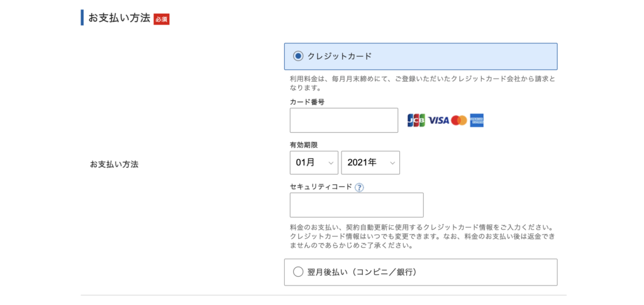This screenshot has width=644, height=305.
Task: Open the 2021年 expiry year dropdown
Action: [370, 162]
